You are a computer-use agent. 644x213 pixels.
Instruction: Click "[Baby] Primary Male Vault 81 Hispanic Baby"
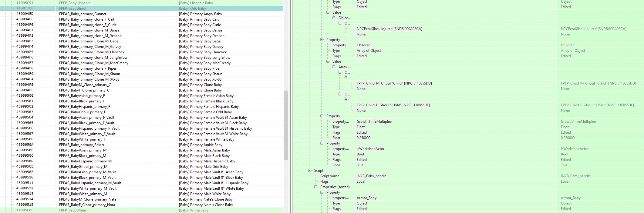point(214,183)
